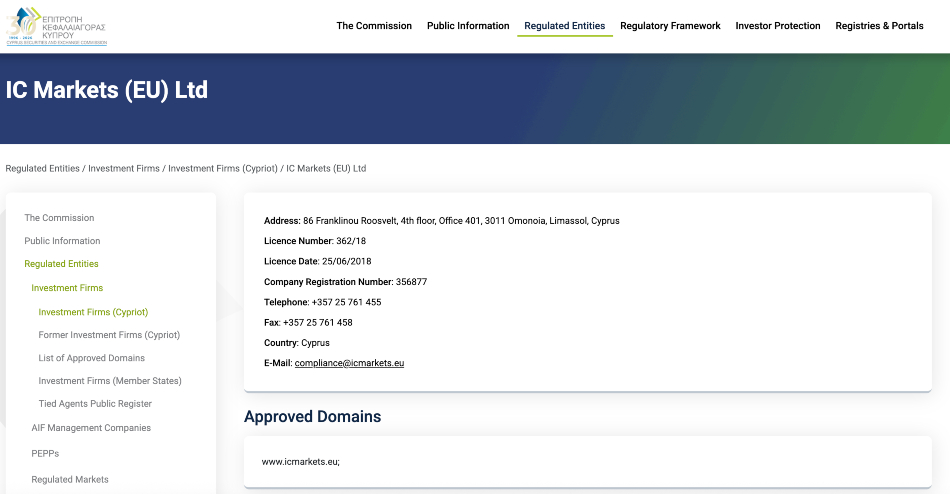Click the IC Markets (EU) Ltd page title
This screenshot has height=494, width=950.
[x=107, y=90]
